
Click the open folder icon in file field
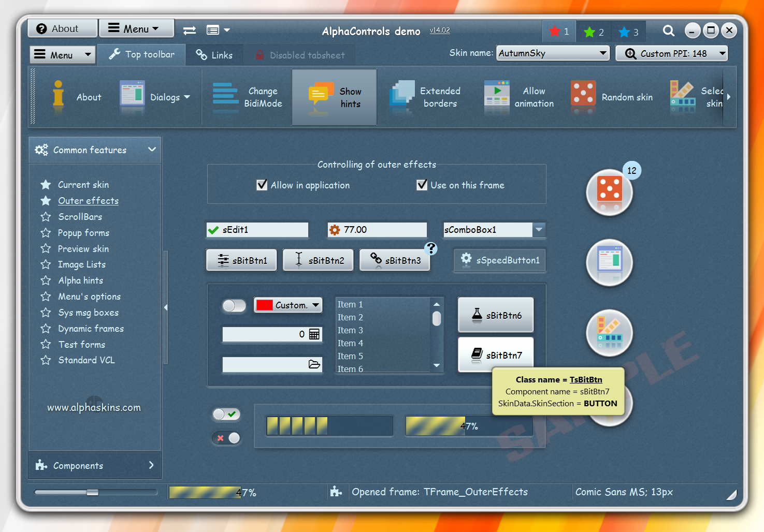[x=314, y=364]
